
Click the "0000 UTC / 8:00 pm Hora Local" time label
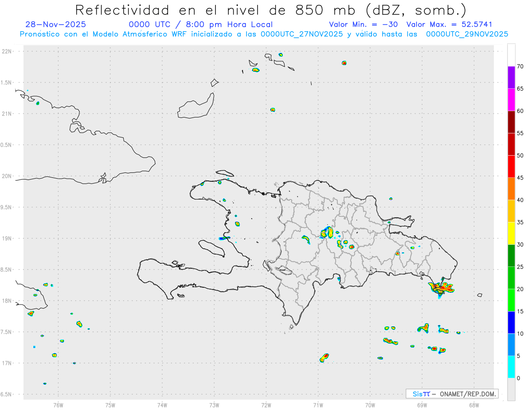point(201,24)
